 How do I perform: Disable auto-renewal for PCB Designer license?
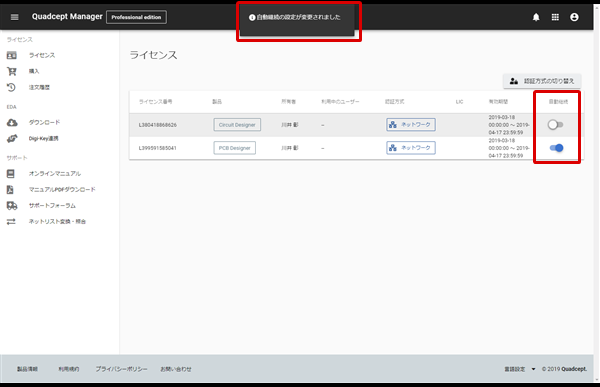coord(556,148)
